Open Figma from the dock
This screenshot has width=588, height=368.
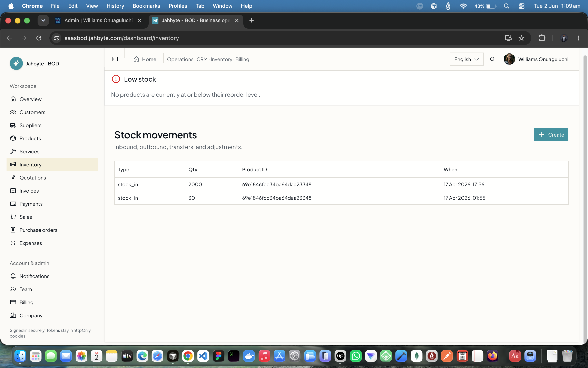click(x=218, y=356)
